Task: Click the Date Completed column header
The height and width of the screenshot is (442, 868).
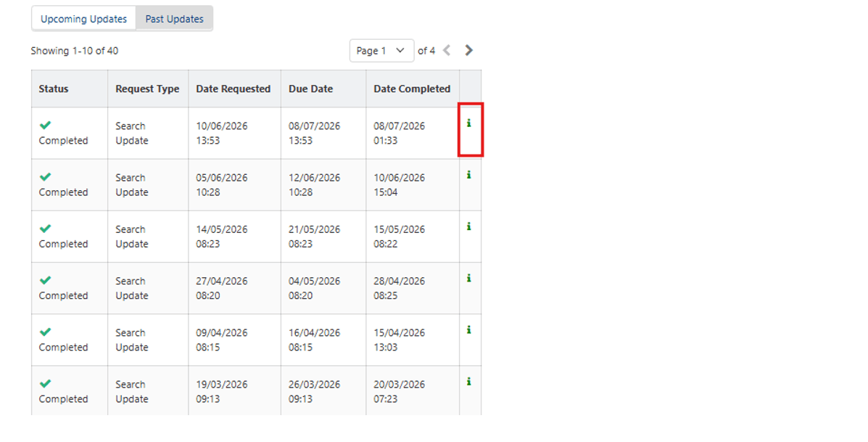Action: pos(412,89)
